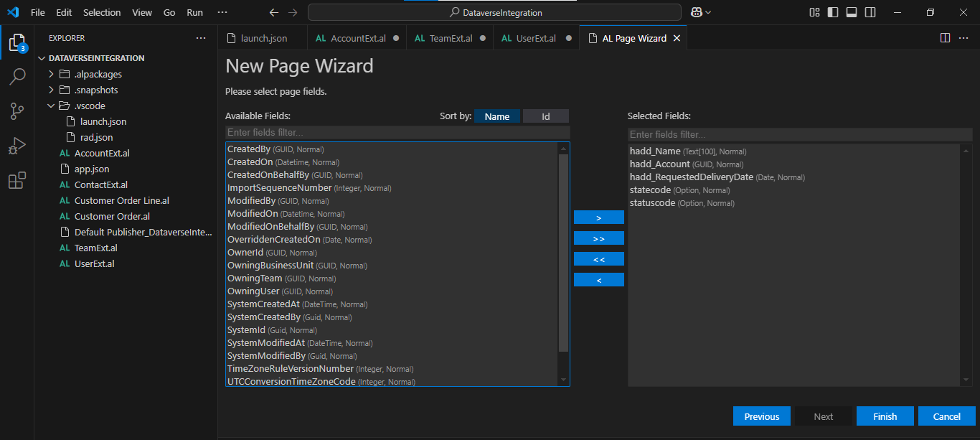Viewport: 980px width, 440px height.
Task: Open Source Control view icon
Action: click(17, 111)
